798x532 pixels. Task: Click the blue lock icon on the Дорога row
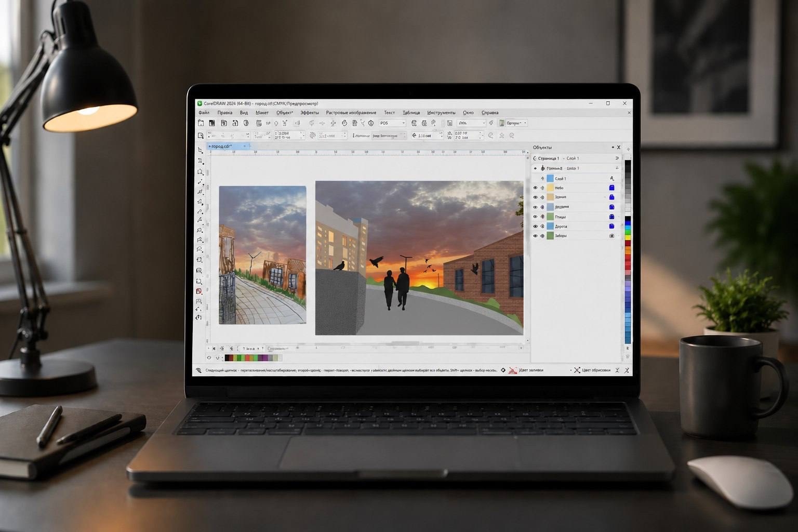tap(612, 226)
